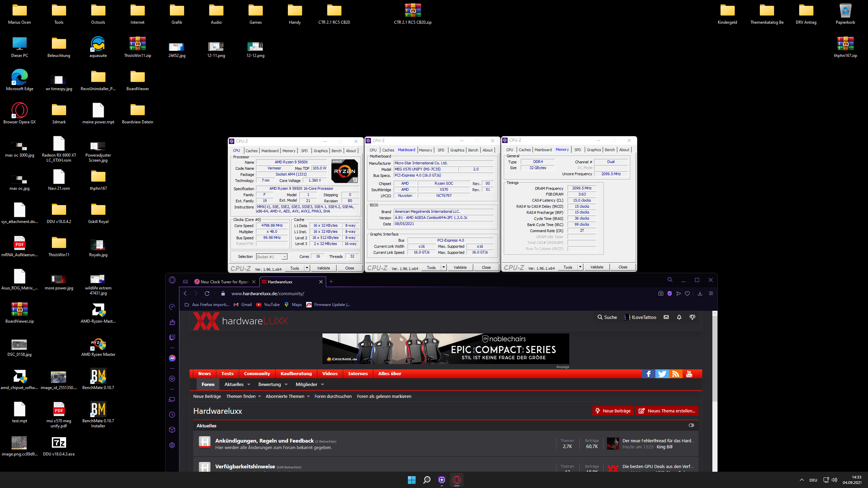Screen dimensions: 868x488
Task: Open Hardwareluxx Twitter icon
Action: click(x=662, y=373)
